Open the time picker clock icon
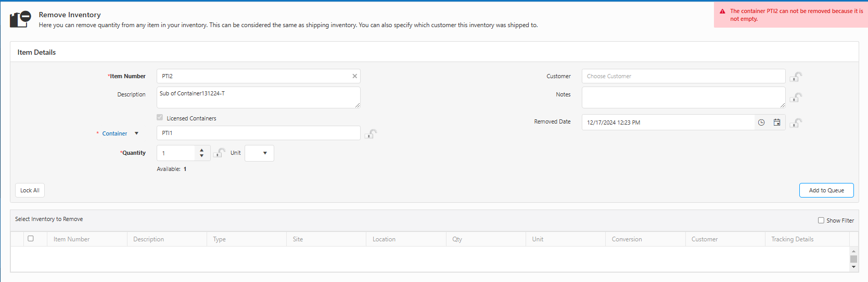The image size is (868, 282). tap(761, 122)
